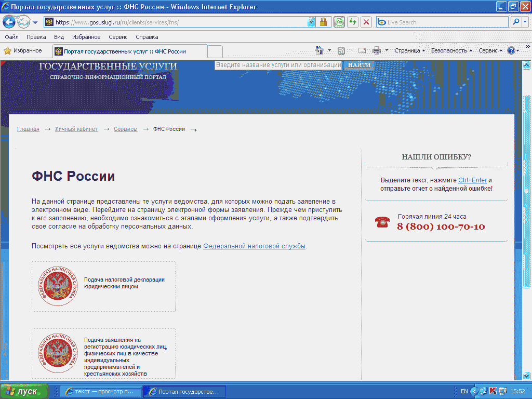Image resolution: width=532 pixels, height=399 pixels.
Task: Click the Print icon in toolbar
Action: click(376, 50)
